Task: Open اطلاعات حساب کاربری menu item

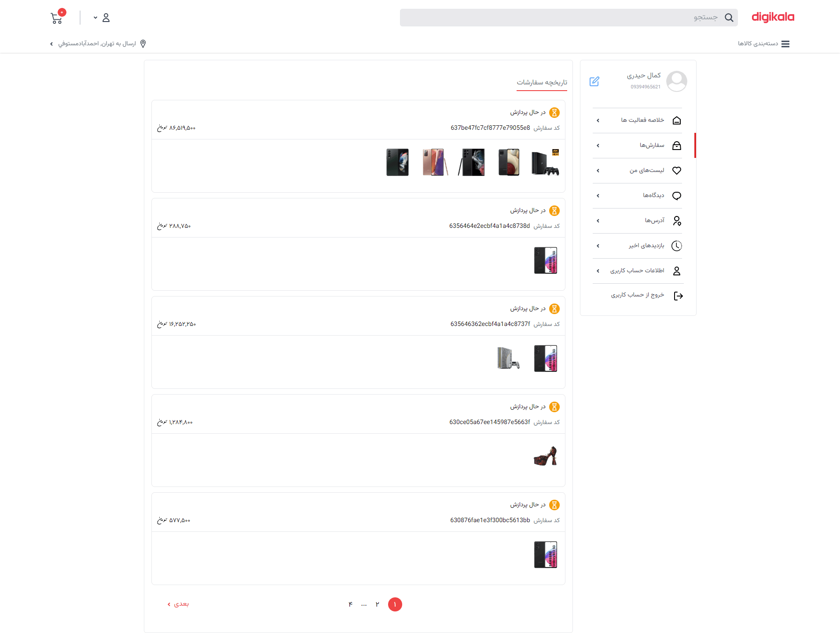Action: [638, 271]
